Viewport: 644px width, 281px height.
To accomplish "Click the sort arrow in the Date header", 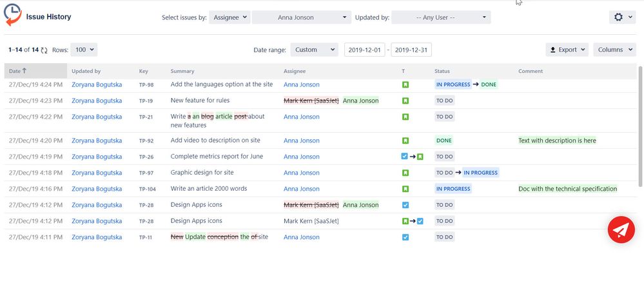I will pos(24,71).
